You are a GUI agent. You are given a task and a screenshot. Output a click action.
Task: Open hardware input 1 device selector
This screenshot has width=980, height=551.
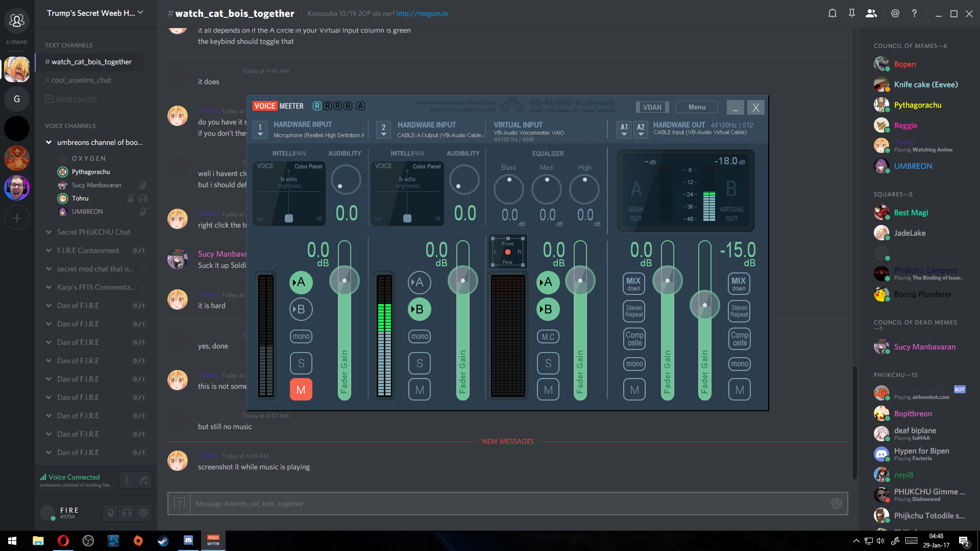[260, 130]
